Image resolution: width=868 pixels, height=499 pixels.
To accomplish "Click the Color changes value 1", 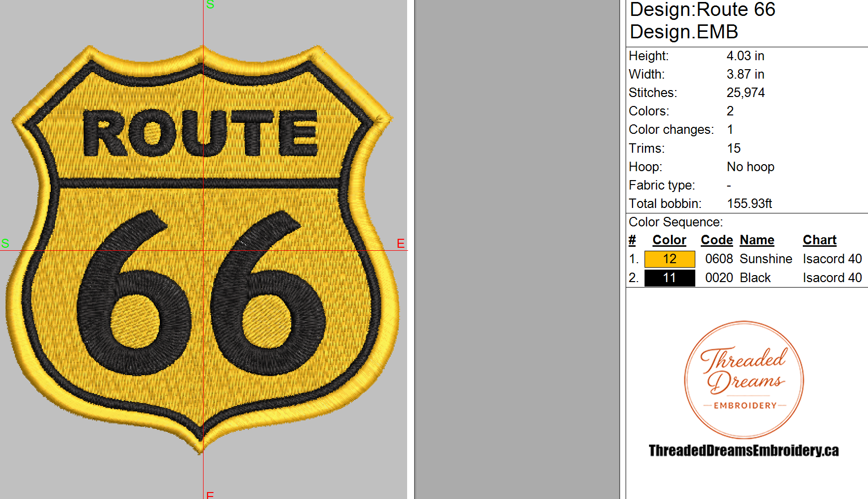I will [x=730, y=129].
